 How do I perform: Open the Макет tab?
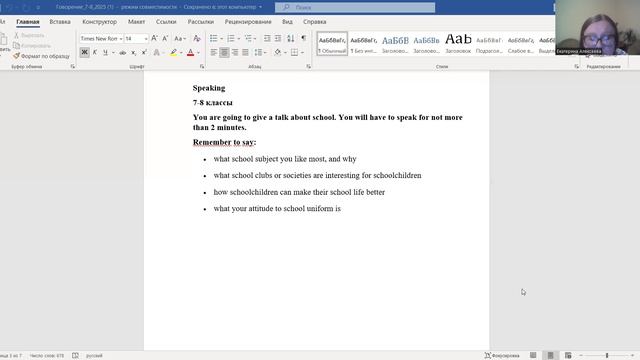[x=136, y=22]
